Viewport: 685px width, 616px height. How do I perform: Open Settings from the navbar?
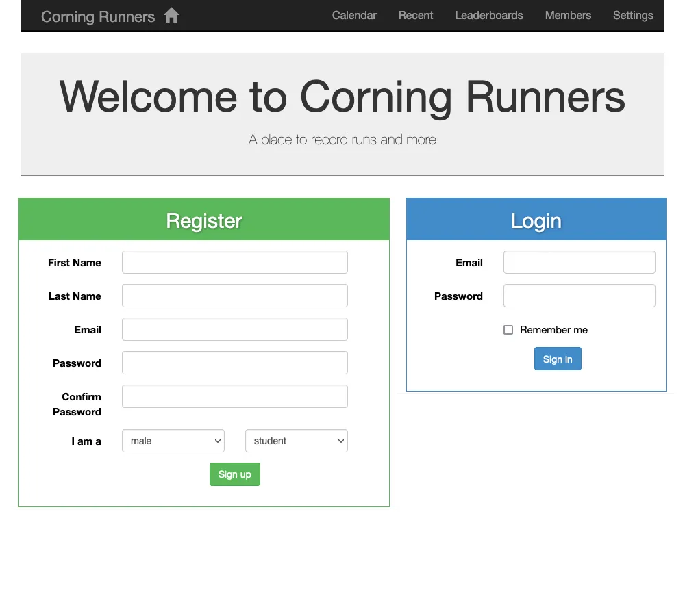pos(633,15)
